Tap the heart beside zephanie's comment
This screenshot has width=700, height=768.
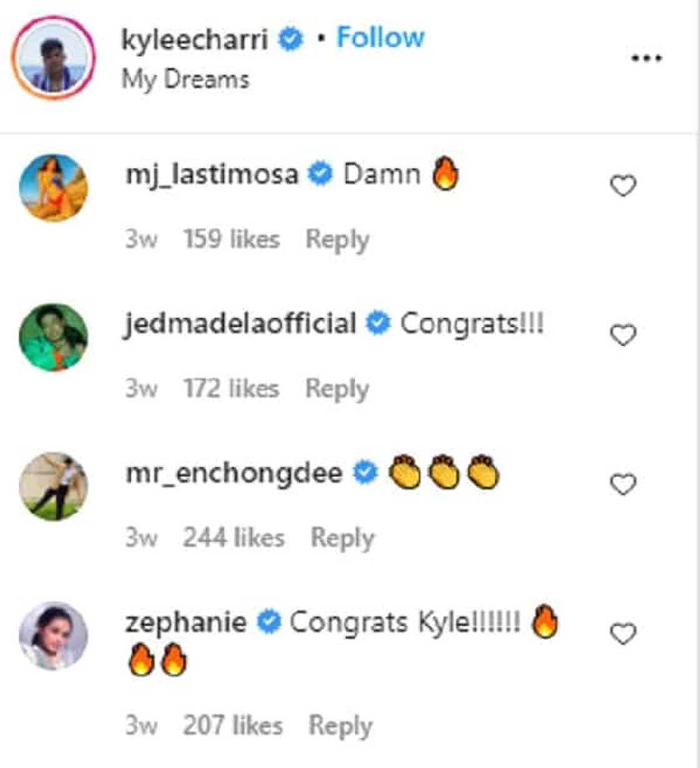click(622, 634)
